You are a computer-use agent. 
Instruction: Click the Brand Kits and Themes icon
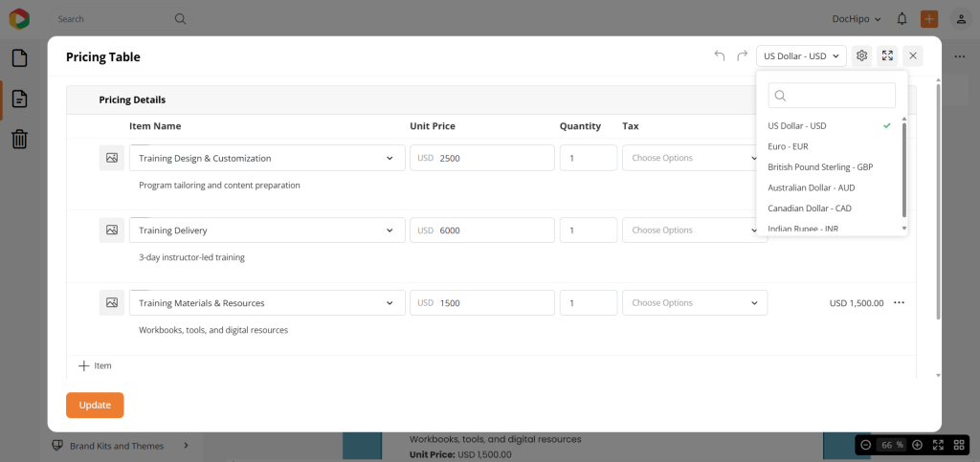58,446
